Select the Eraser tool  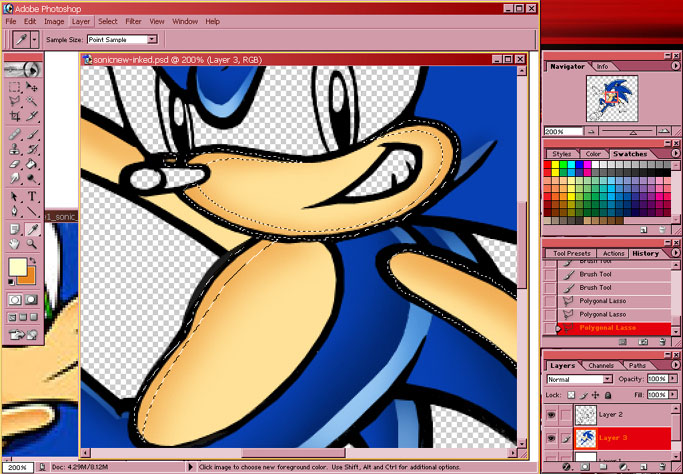pos(14,164)
